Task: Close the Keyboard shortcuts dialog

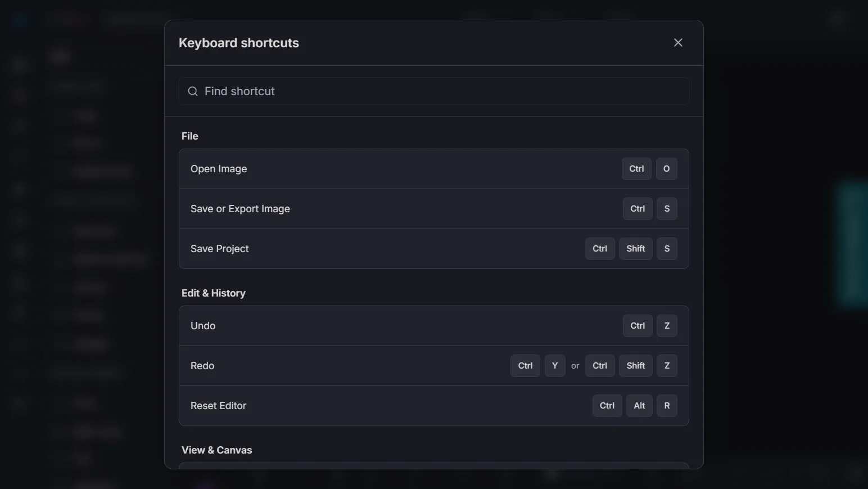Action: point(678,42)
